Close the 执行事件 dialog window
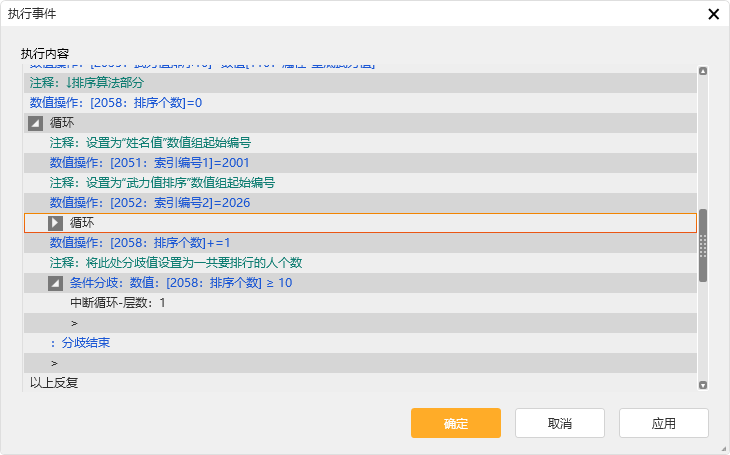 pyautogui.click(x=713, y=14)
